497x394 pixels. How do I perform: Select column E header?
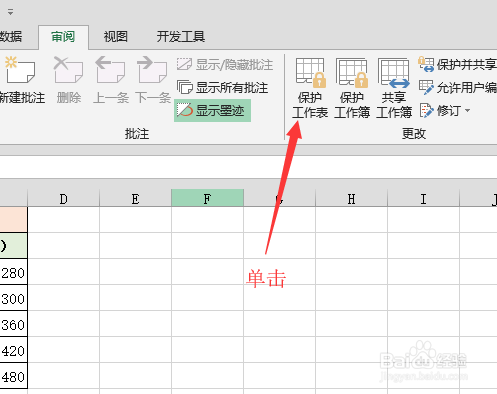pyautogui.click(x=135, y=199)
